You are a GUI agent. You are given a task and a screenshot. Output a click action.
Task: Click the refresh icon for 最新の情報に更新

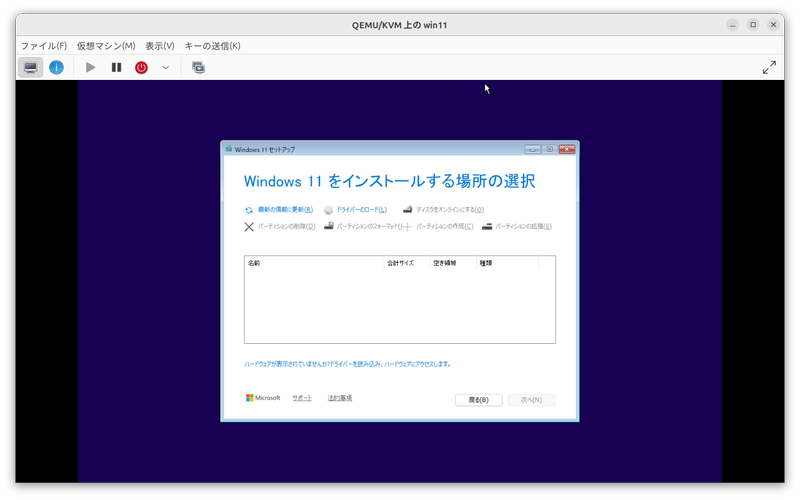click(x=249, y=210)
